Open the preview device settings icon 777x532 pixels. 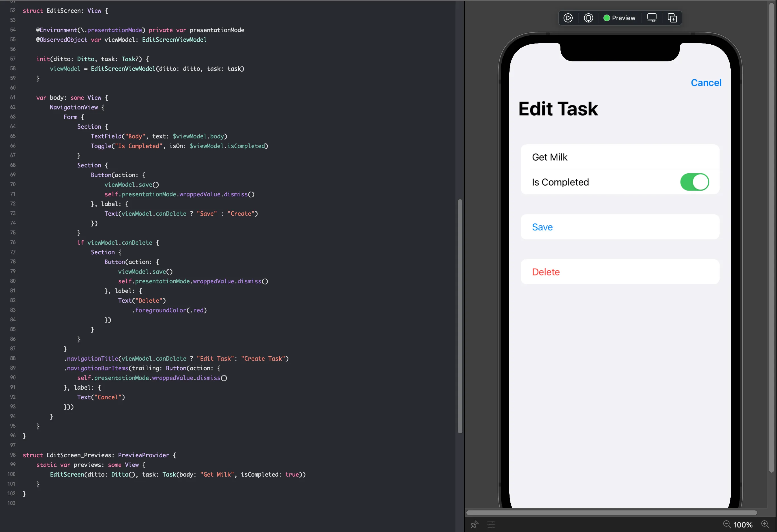(652, 18)
